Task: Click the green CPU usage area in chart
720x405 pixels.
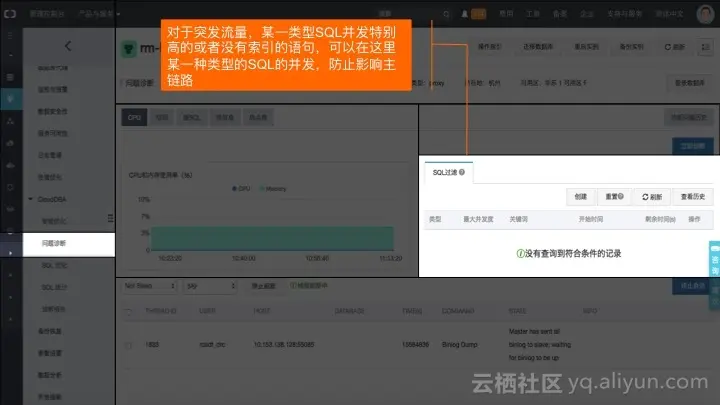Action: coord(272,238)
